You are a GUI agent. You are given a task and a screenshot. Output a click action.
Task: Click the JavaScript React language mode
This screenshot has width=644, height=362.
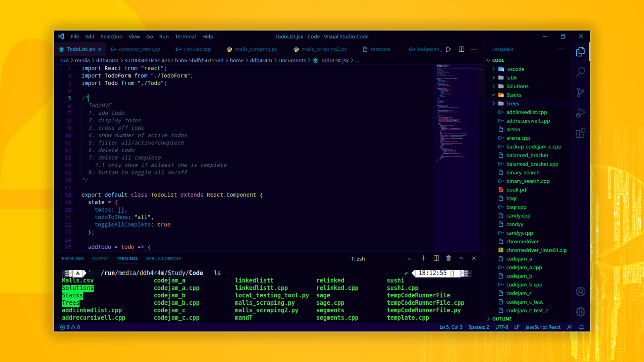tap(543, 327)
